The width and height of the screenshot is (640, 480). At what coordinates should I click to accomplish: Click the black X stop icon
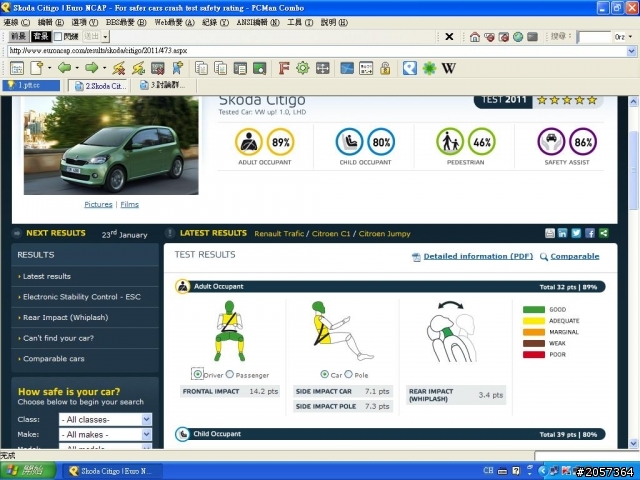click(449, 37)
